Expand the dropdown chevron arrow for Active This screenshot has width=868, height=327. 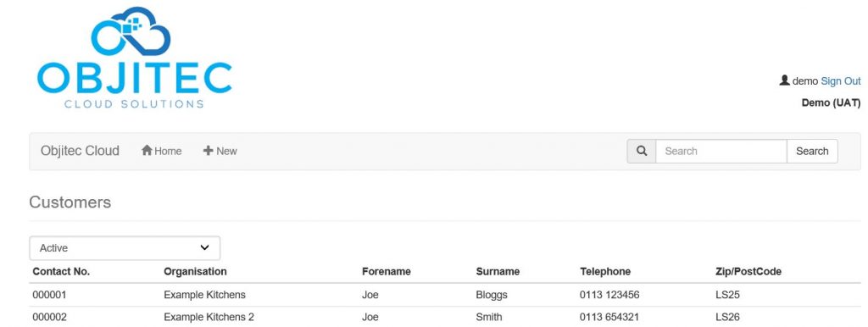[x=205, y=248]
